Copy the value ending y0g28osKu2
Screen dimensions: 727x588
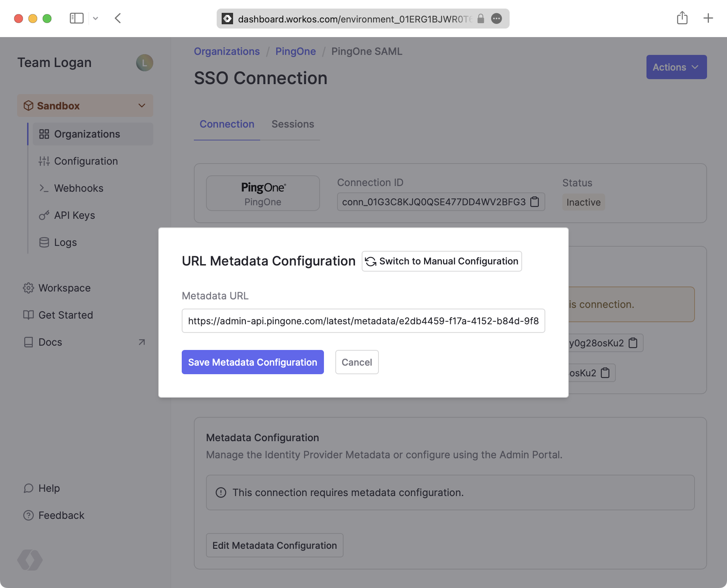click(633, 343)
